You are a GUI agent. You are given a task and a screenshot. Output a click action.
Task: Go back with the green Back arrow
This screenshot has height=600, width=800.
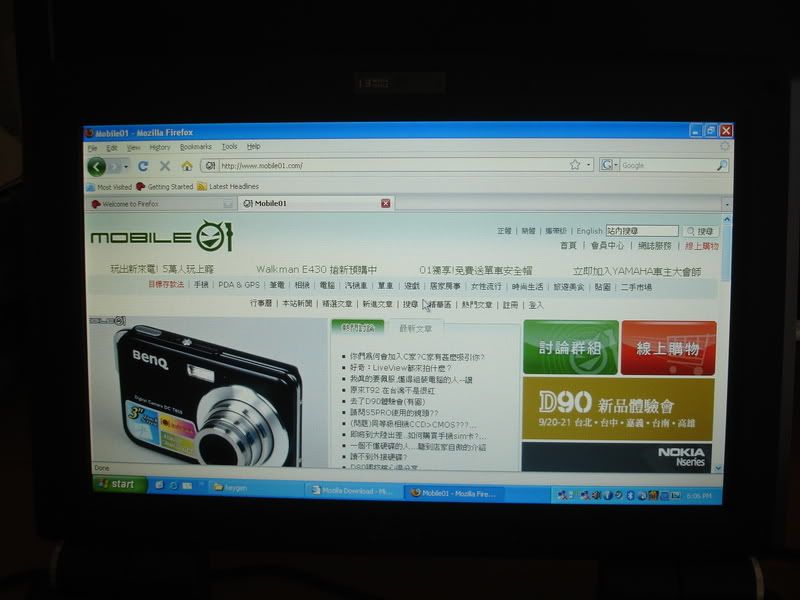[96, 166]
